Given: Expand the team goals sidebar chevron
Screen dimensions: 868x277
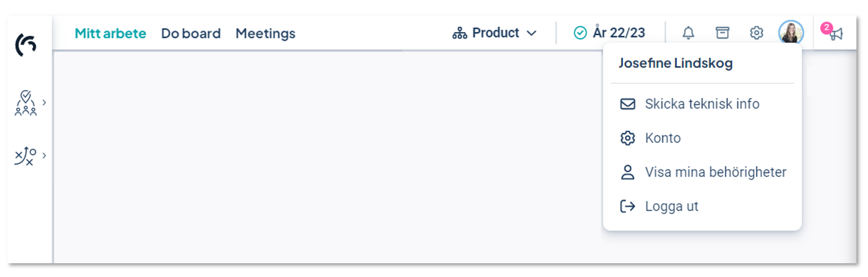Looking at the screenshot, I should (x=44, y=102).
